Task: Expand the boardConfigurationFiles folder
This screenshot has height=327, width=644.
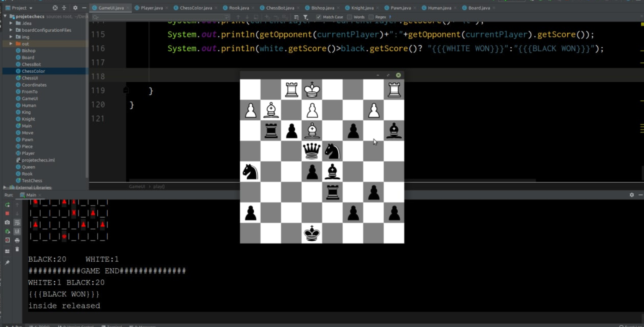Action: pos(11,30)
